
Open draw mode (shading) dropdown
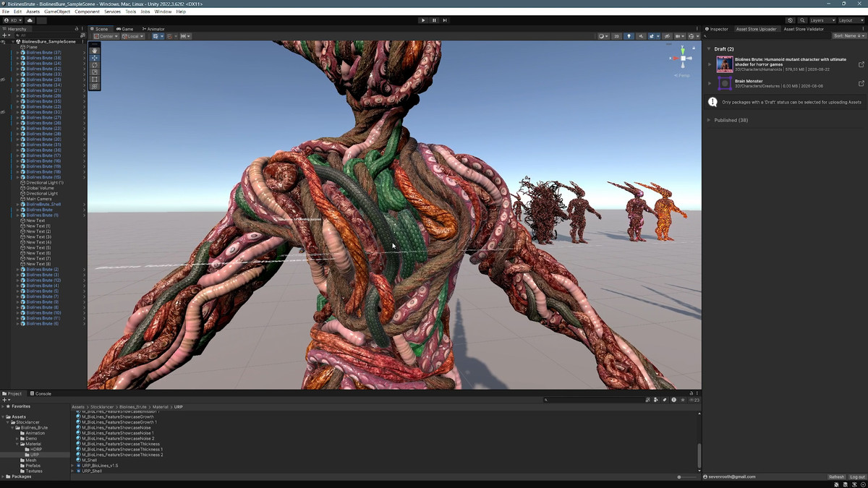click(x=603, y=36)
